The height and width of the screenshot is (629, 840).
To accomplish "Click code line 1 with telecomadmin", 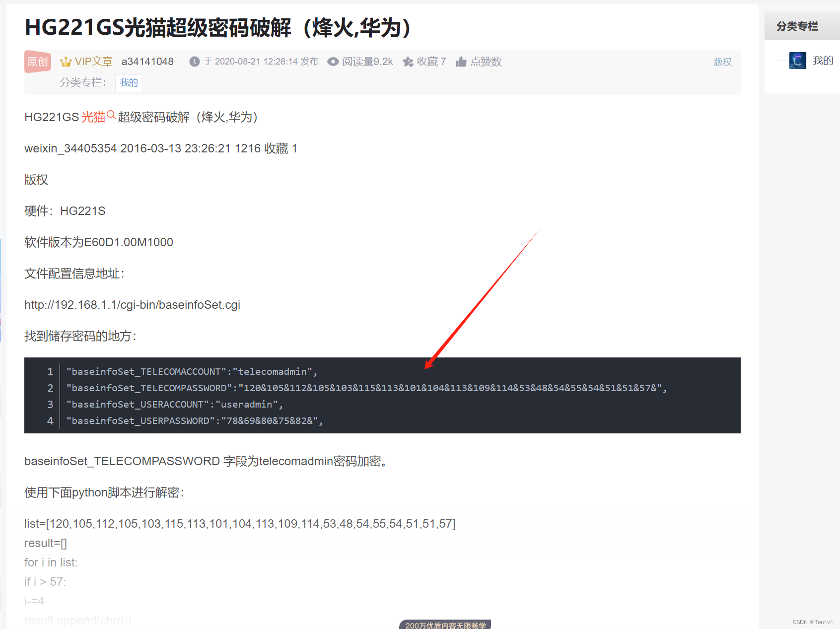I will pos(192,371).
